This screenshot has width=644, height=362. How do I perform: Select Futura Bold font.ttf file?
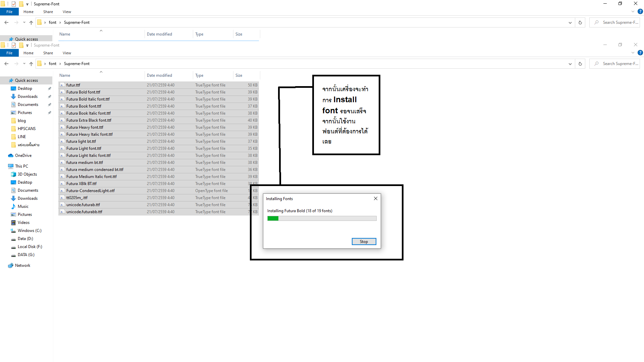click(x=158, y=92)
